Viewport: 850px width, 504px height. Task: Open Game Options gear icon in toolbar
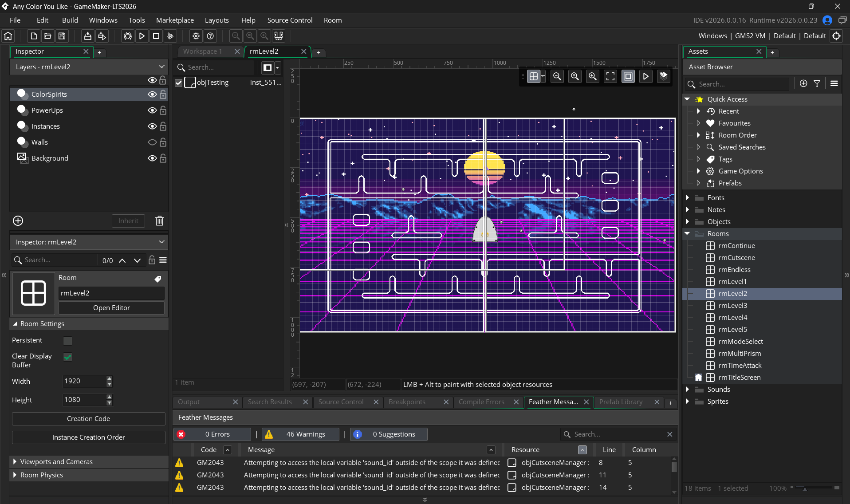point(196,36)
